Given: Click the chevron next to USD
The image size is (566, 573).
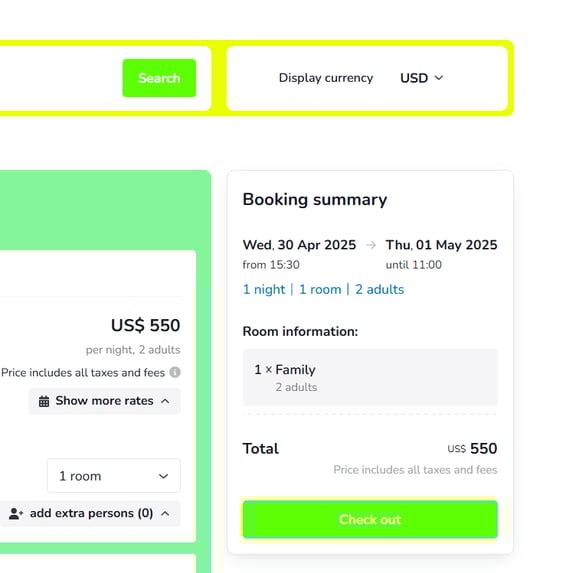Looking at the screenshot, I should [x=439, y=77].
